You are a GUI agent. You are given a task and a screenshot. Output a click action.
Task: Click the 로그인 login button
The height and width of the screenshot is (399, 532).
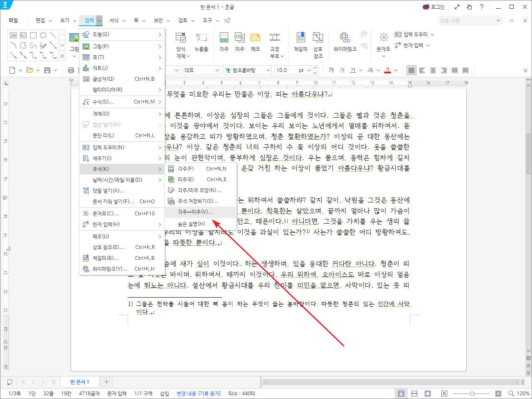tap(434, 7)
